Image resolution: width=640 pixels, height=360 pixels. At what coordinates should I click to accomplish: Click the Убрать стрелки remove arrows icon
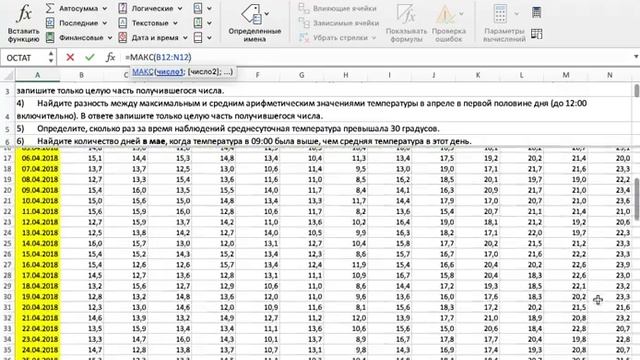coord(304,38)
